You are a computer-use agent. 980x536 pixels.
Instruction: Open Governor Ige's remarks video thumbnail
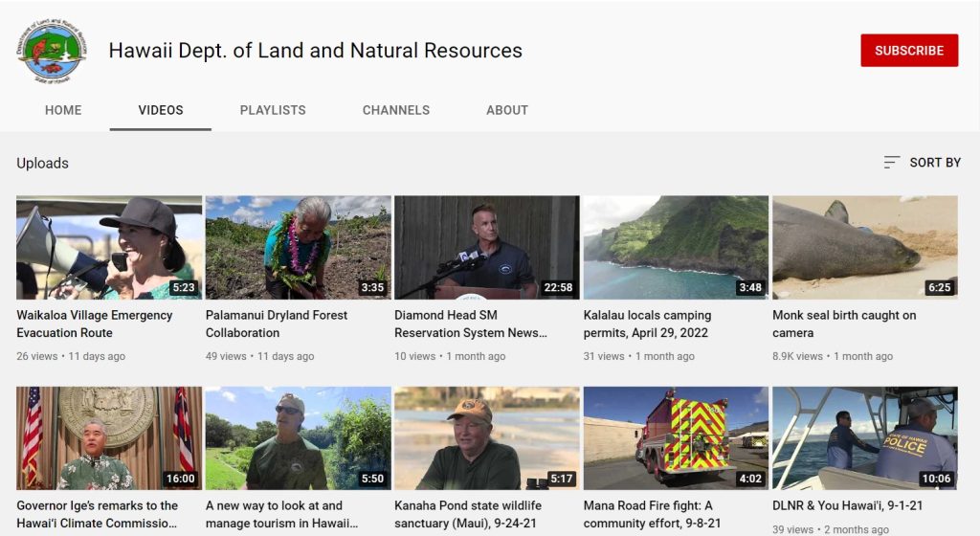[109, 438]
